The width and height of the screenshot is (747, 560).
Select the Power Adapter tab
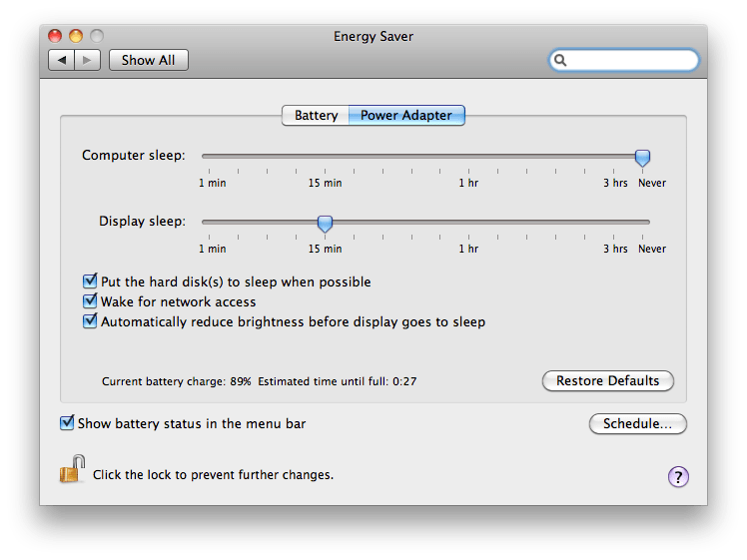click(406, 115)
